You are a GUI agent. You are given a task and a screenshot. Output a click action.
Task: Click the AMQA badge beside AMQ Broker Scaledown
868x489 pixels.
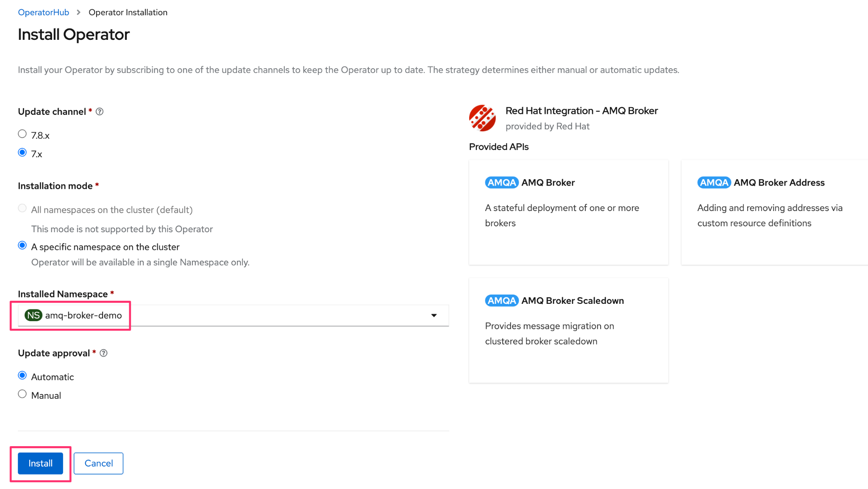point(502,300)
